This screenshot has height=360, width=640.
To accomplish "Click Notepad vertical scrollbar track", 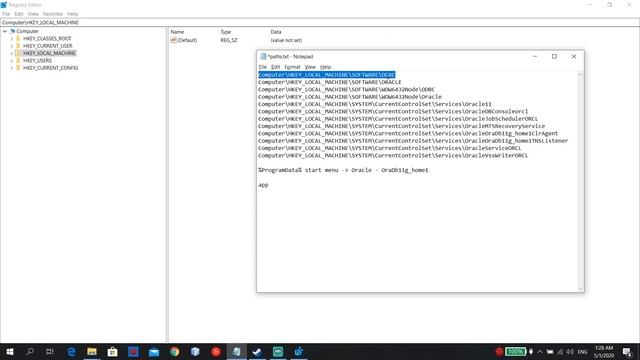I will (x=580, y=182).
